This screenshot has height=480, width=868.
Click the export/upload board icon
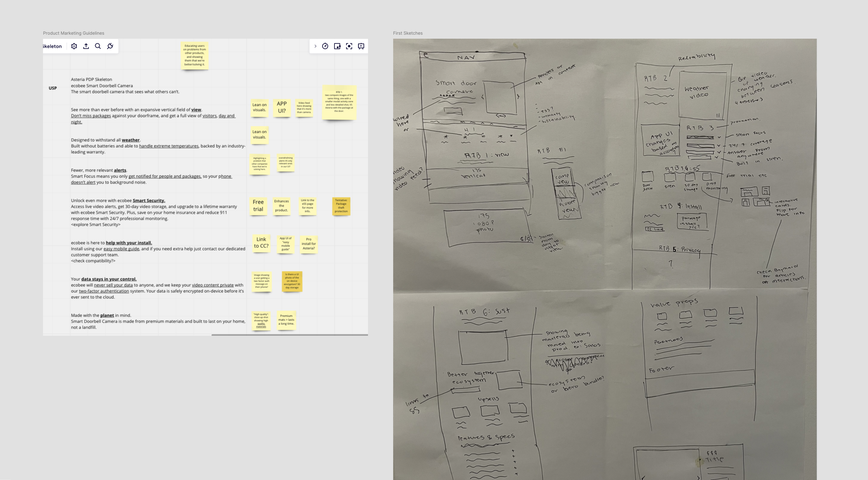pyautogui.click(x=86, y=46)
